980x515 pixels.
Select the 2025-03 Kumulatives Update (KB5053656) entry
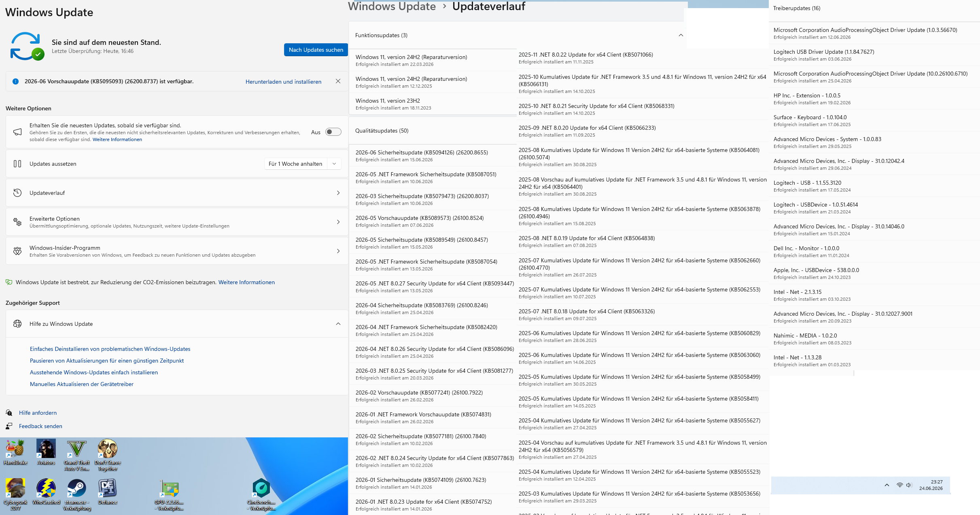click(x=643, y=497)
